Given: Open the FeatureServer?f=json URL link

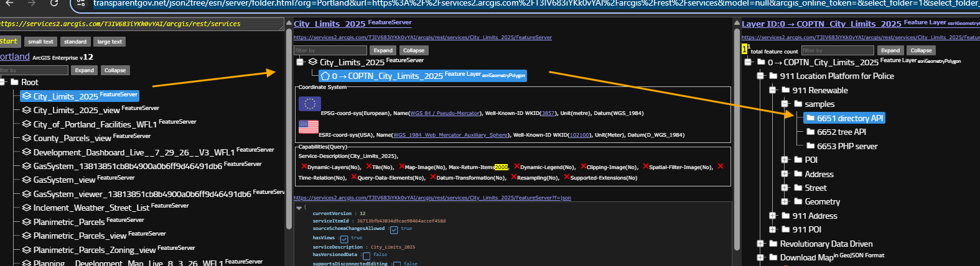Looking at the screenshot, I should 432,198.
